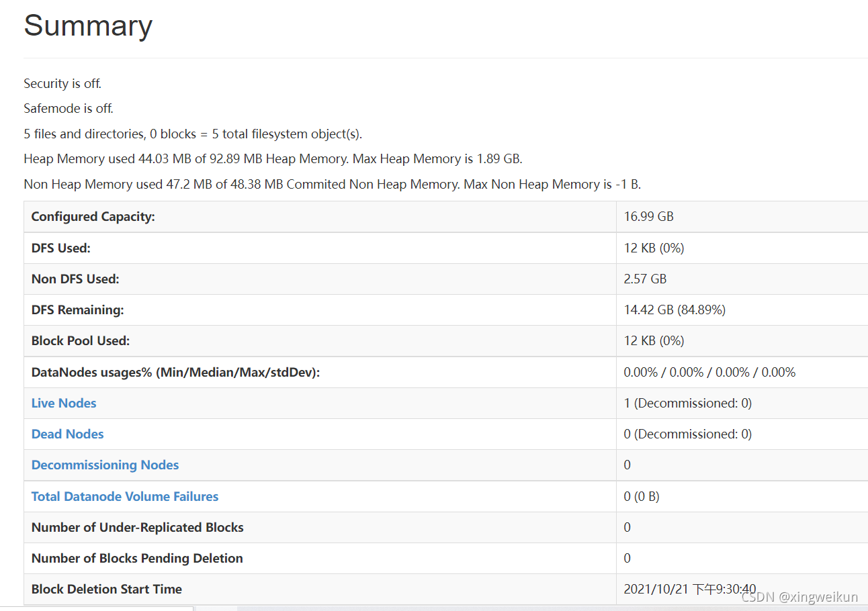Open the Live Nodes link

64,404
